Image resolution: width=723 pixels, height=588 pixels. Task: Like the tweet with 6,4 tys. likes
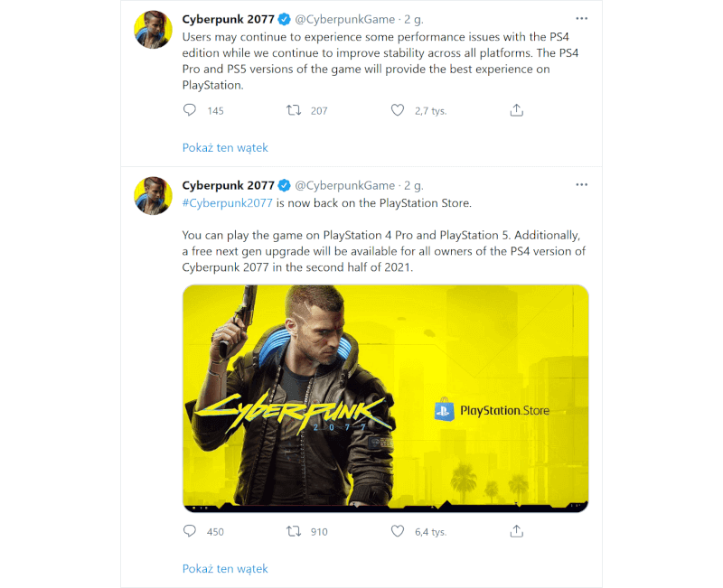(x=398, y=531)
